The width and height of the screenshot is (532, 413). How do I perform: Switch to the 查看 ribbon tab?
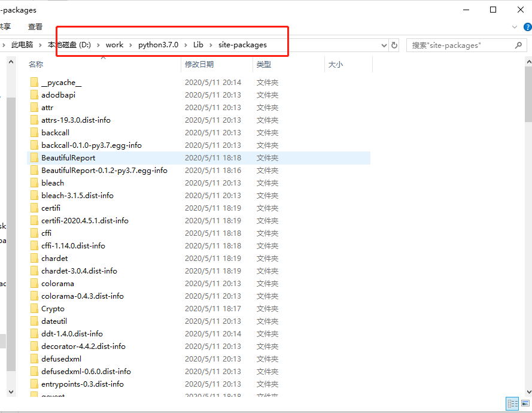[x=34, y=27]
